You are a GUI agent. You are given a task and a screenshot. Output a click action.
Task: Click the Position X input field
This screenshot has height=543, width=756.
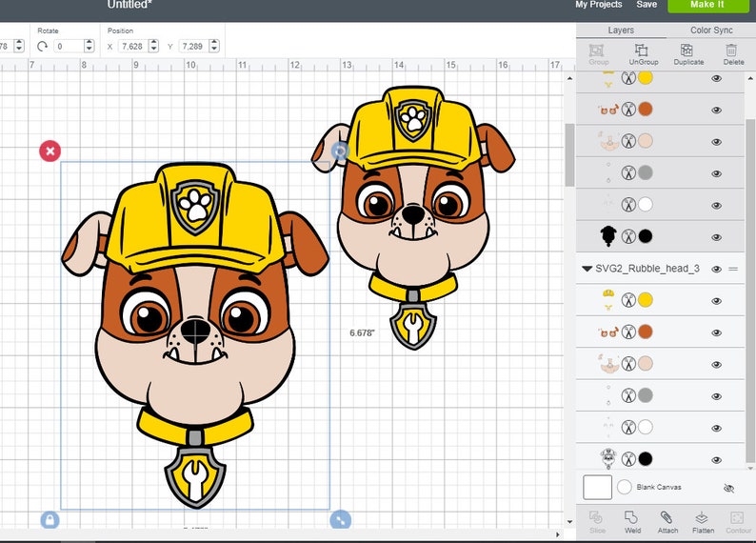click(132, 47)
